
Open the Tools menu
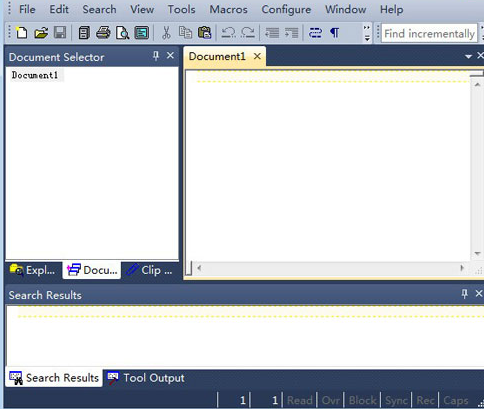181,9
